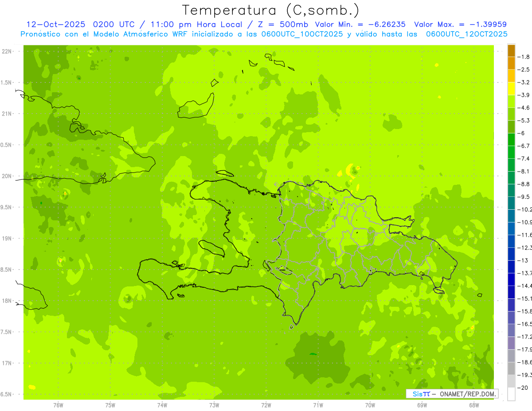532x411 pixels.
Task: Click the 72W longitude label
Action: (x=266, y=405)
